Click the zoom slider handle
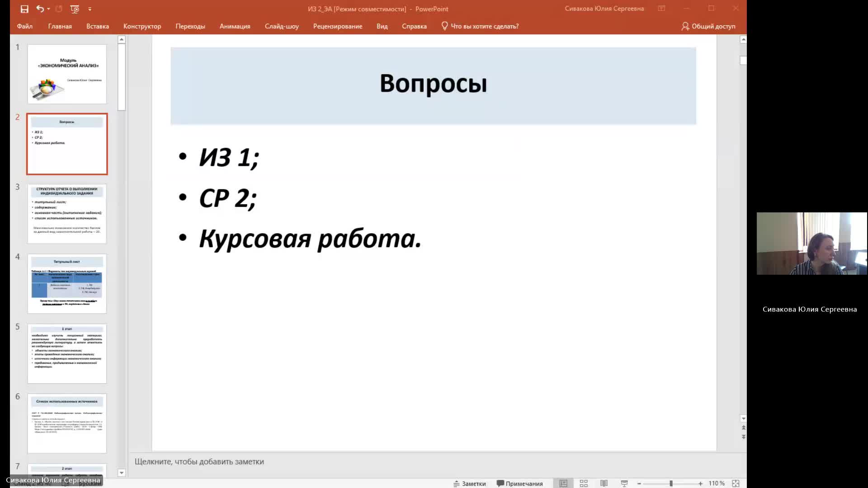The image size is (868, 488). click(671, 483)
